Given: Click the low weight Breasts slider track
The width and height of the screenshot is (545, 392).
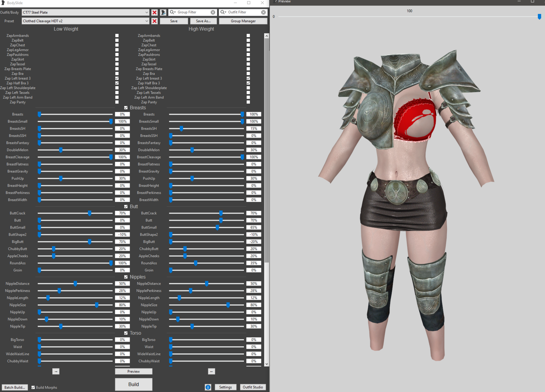Looking at the screenshot, I should (x=75, y=114).
